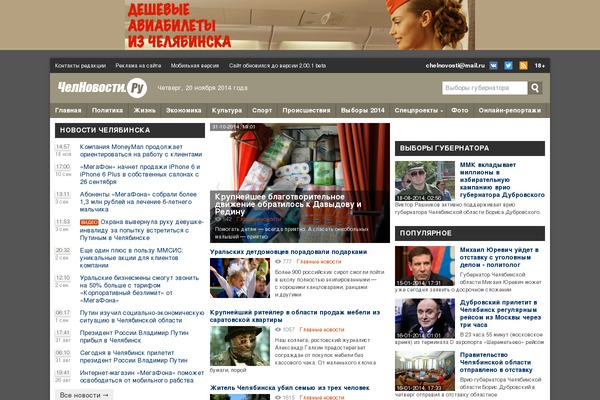Open the Политика section

tap(107, 111)
